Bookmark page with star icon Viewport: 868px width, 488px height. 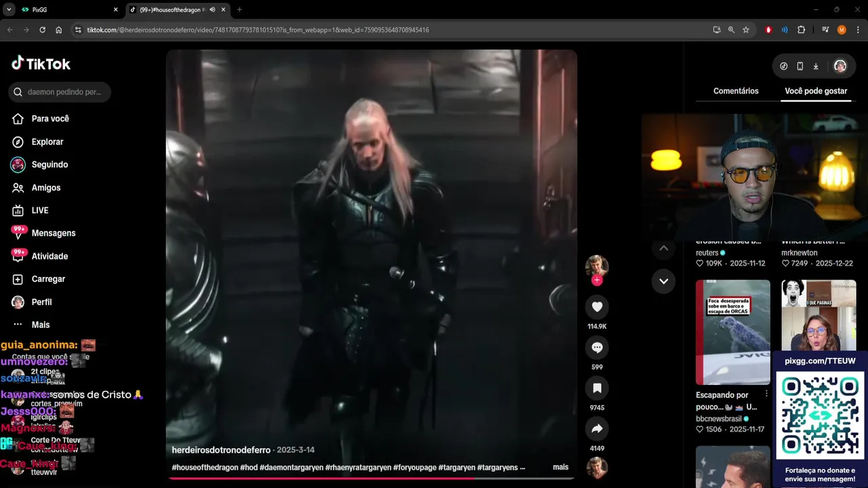pos(746,30)
